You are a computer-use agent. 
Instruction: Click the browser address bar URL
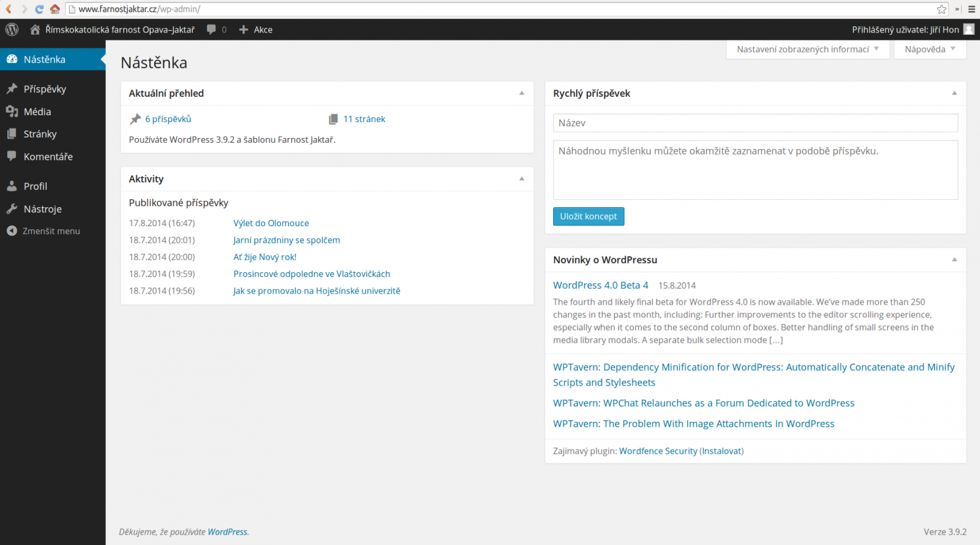coord(139,9)
